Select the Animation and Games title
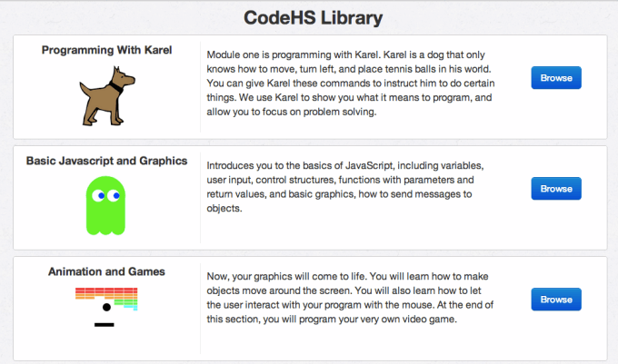The width and height of the screenshot is (618, 364). point(107,271)
